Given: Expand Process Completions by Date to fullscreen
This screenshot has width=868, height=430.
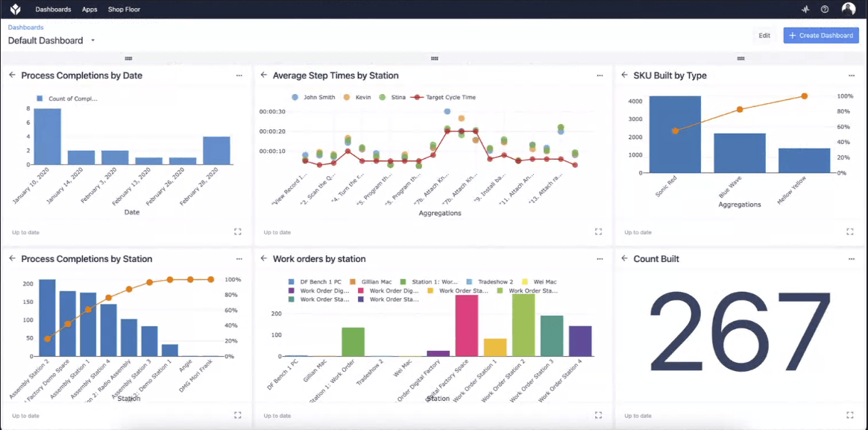Looking at the screenshot, I should (237, 231).
